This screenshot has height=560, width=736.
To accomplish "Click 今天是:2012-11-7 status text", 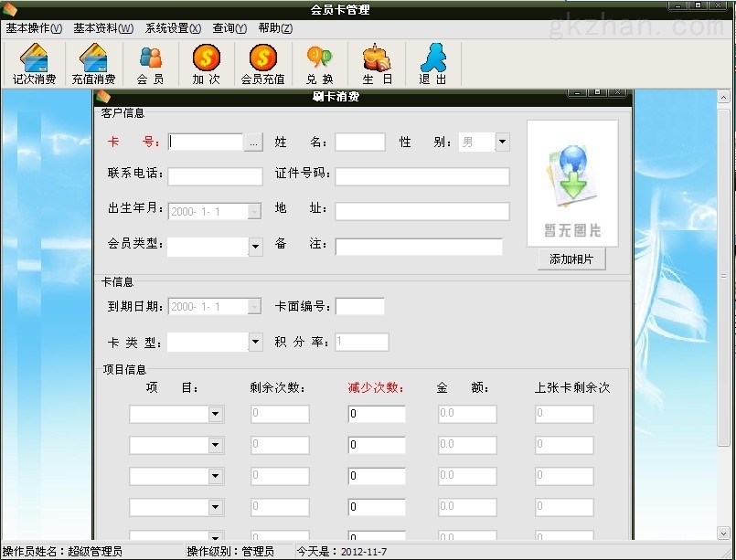I will click(x=342, y=552).
